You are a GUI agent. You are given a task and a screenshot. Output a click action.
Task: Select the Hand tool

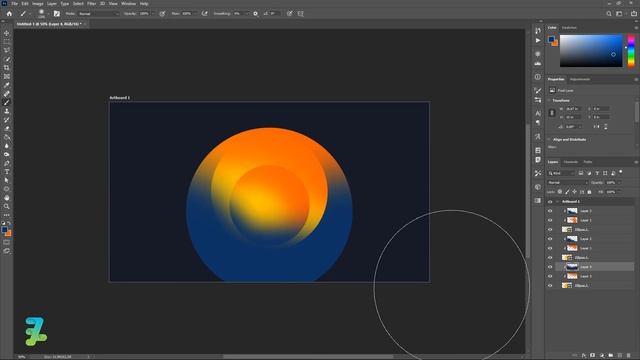(x=7, y=198)
